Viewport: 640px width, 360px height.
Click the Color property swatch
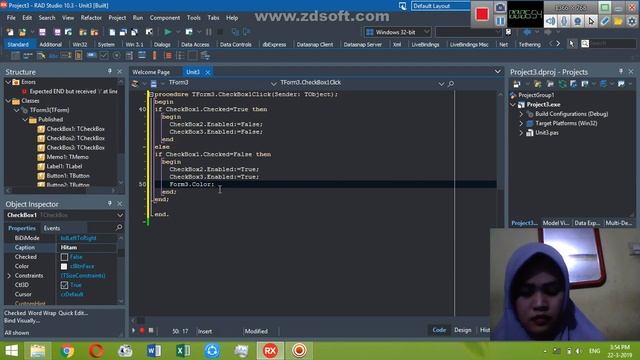coord(64,267)
